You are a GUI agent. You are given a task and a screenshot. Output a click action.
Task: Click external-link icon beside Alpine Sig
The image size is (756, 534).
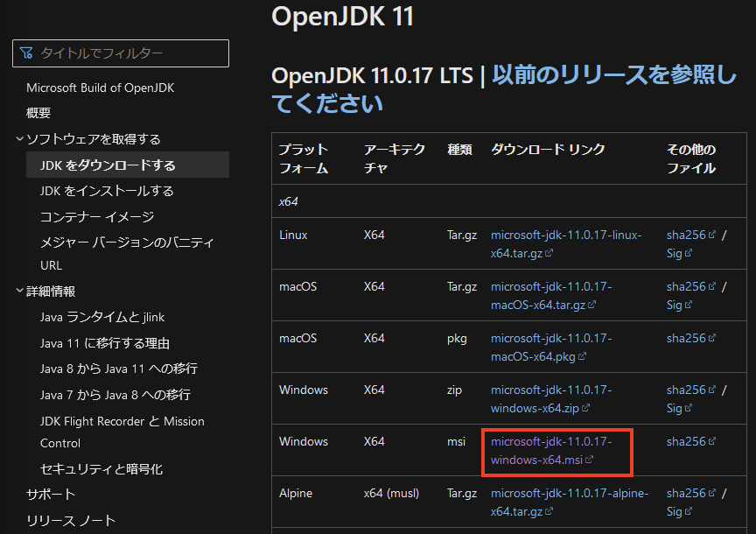688,511
